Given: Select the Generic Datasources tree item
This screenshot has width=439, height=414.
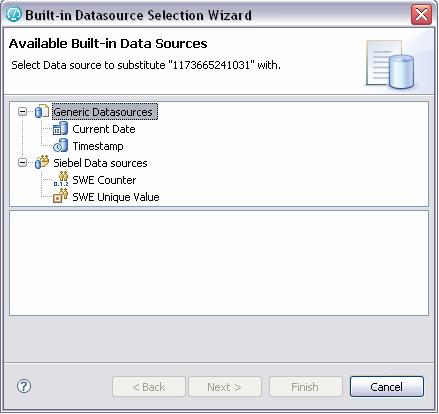Looking at the screenshot, I should pos(105,112).
